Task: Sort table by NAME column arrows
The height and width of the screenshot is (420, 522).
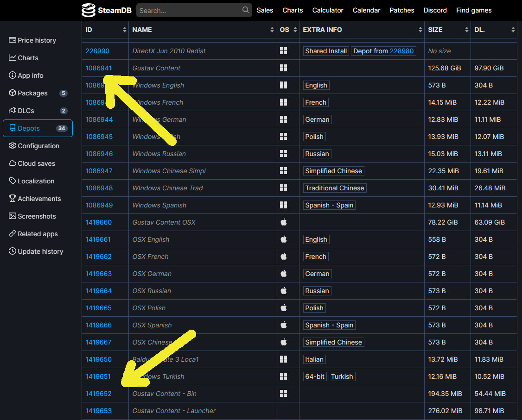Action: point(272,30)
